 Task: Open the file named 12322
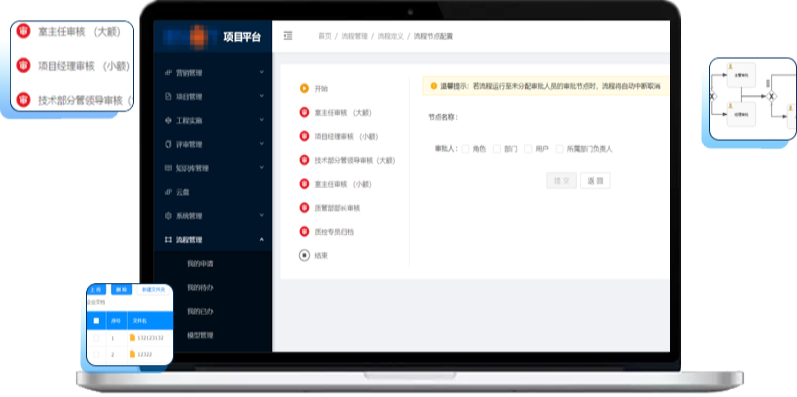pyautogui.click(x=145, y=354)
